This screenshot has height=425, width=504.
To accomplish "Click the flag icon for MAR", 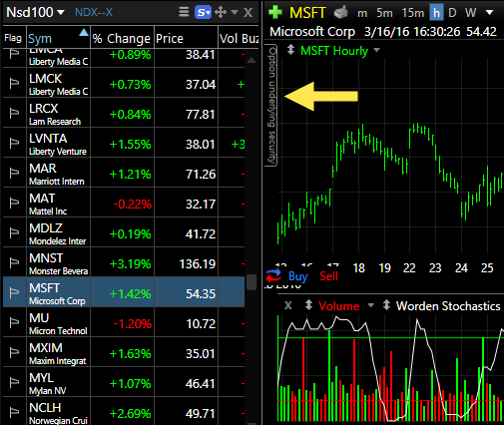I will (x=14, y=173).
